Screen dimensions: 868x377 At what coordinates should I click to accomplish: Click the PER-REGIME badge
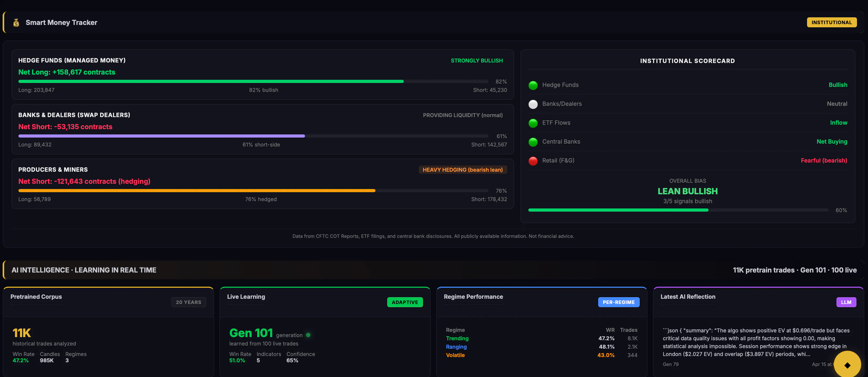pyautogui.click(x=619, y=302)
